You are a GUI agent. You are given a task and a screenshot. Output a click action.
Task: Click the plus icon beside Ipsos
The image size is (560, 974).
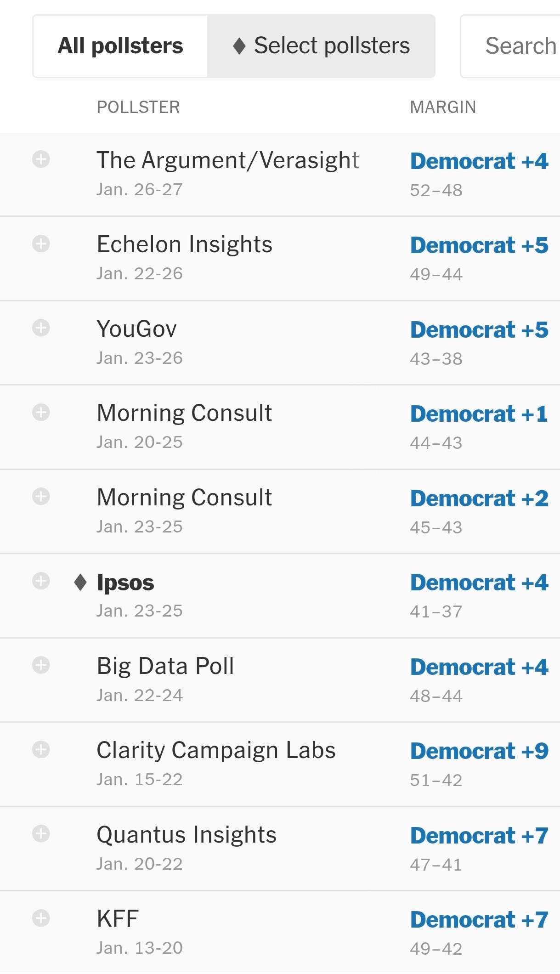coord(41,581)
